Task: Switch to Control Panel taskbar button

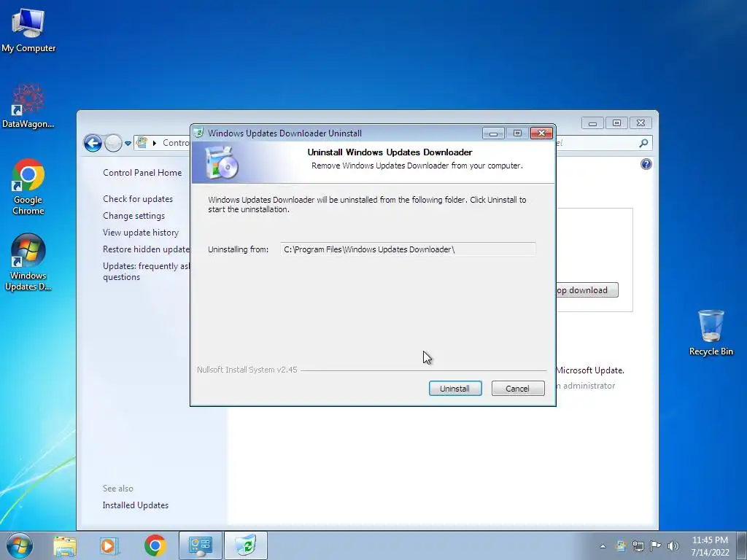Action: point(200,545)
